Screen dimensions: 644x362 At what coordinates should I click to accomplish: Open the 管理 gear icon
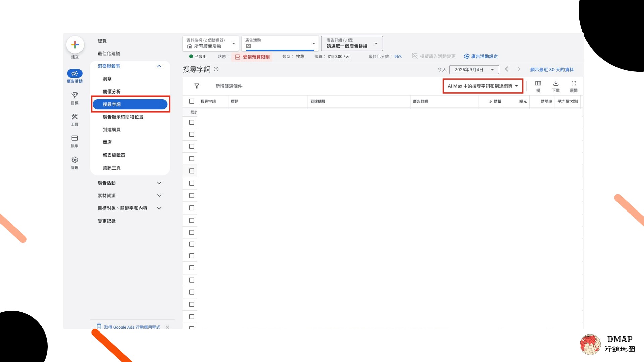coord(75,160)
